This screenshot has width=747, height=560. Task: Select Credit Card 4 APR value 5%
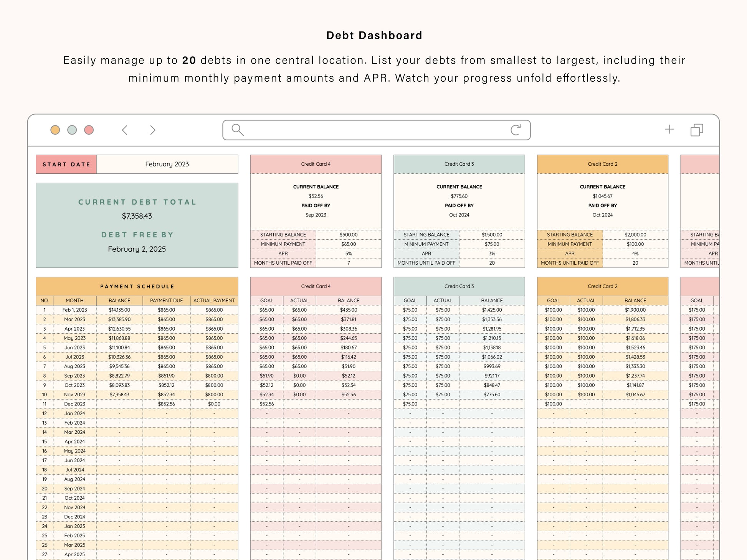pyautogui.click(x=348, y=254)
